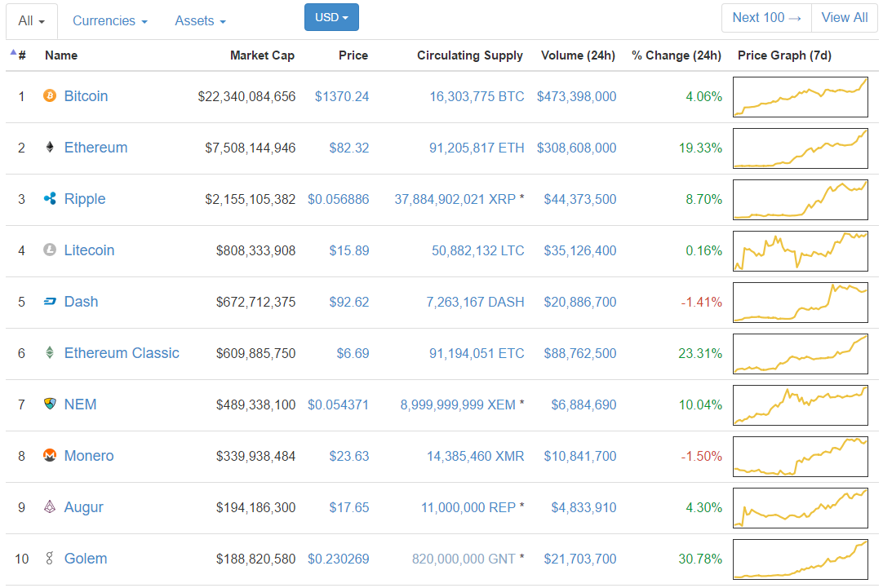The height and width of the screenshot is (588, 883).
Task: Sort table by % Change (24h) column
Action: tap(677, 55)
